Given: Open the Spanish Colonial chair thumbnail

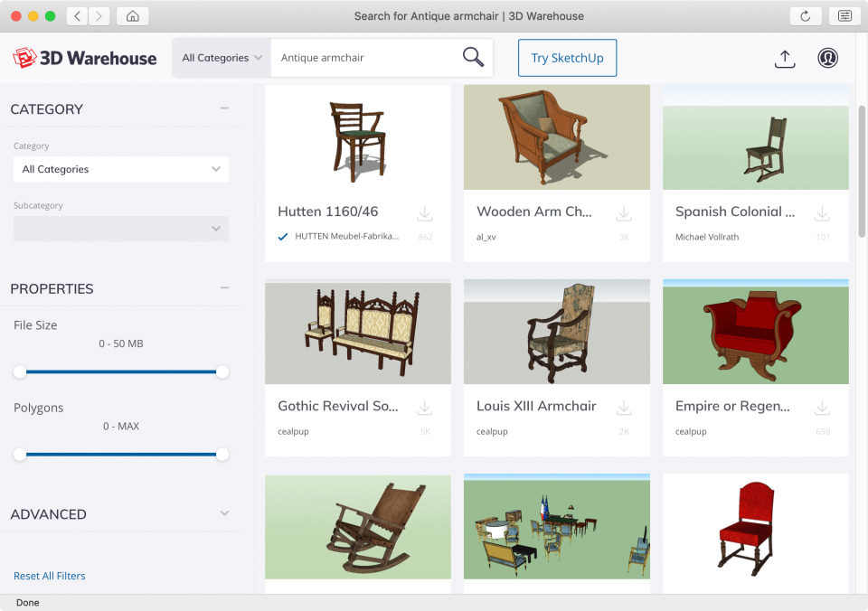Looking at the screenshot, I should tap(756, 137).
